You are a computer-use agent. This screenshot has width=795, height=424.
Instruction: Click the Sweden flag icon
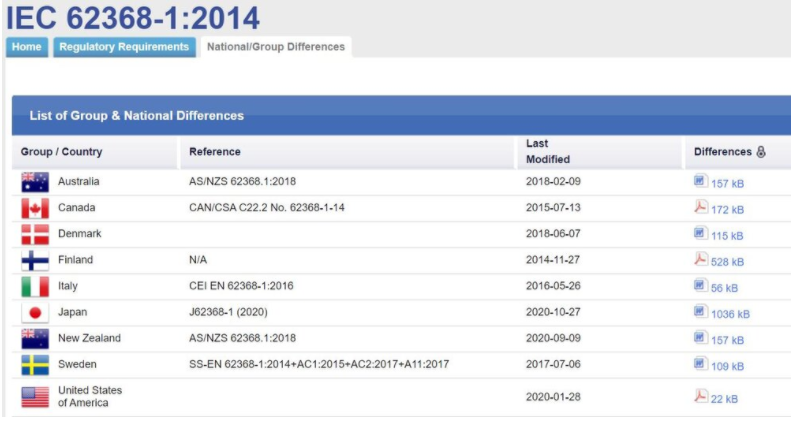click(x=35, y=365)
